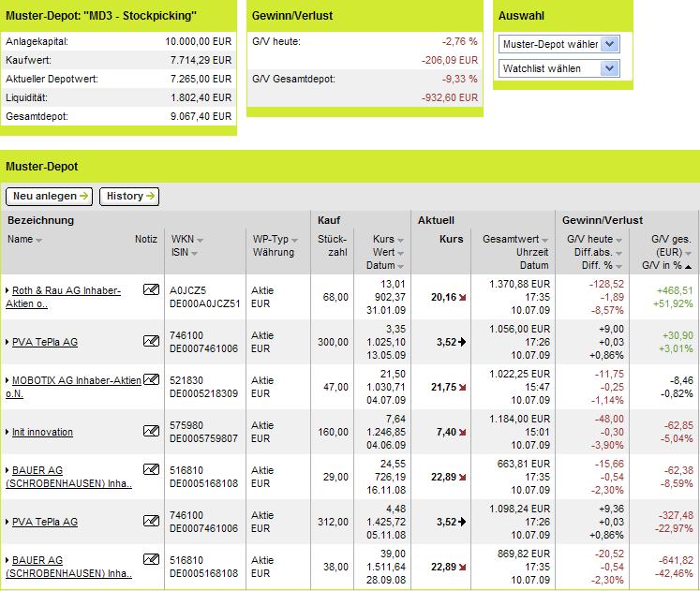Click total loss -641,82 value
This screenshot has width=700, height=591.
point(676,560)
